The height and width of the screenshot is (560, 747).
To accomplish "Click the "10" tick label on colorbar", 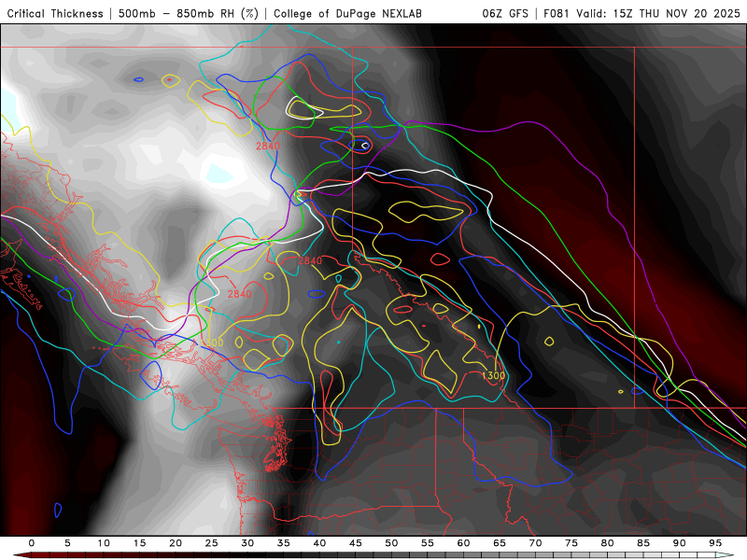I will (x=104, y=543).
